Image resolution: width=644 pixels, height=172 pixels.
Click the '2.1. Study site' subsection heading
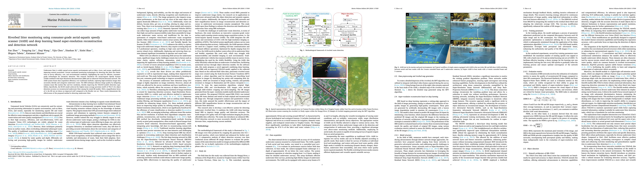201,151
